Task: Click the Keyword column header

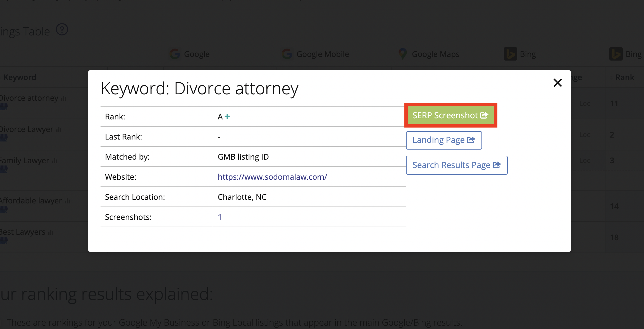Action: pos(20,77)
